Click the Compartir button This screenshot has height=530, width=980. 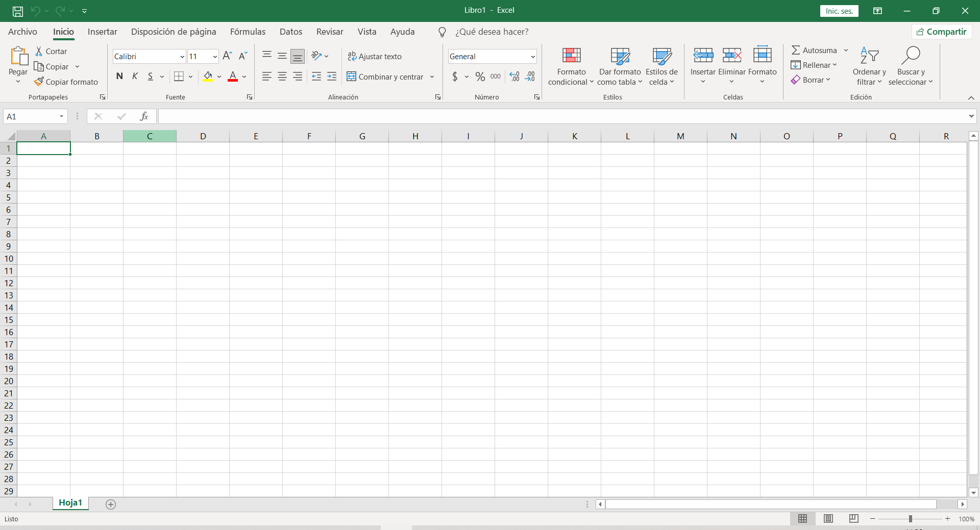(x=942, y=32)
